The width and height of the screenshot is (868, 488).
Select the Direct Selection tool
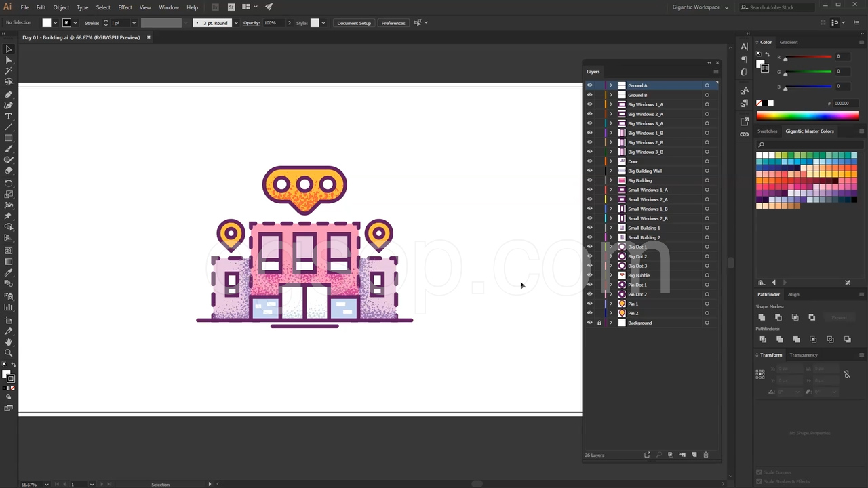click(9, 60)
